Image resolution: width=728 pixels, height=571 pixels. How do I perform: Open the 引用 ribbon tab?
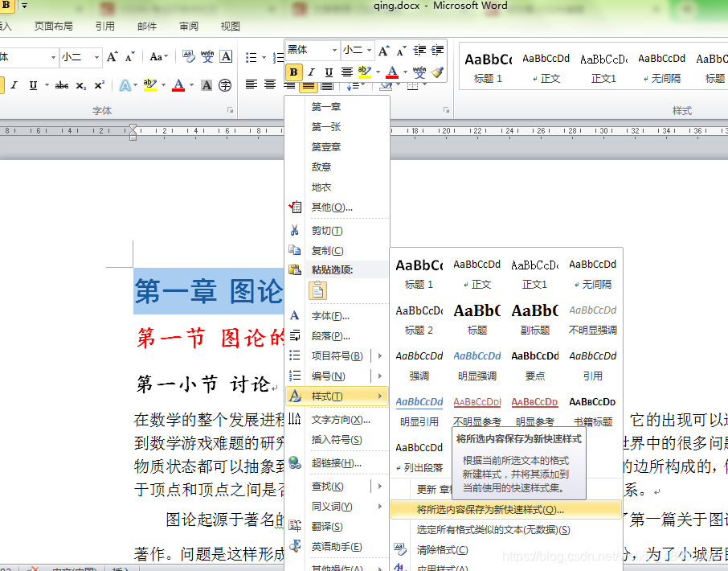[105, 27]
